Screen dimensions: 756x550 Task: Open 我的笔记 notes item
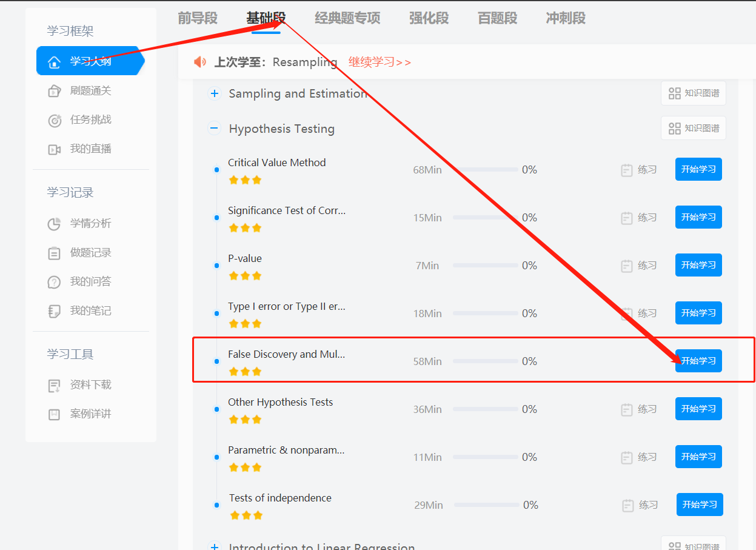click(x=90, y=311)
